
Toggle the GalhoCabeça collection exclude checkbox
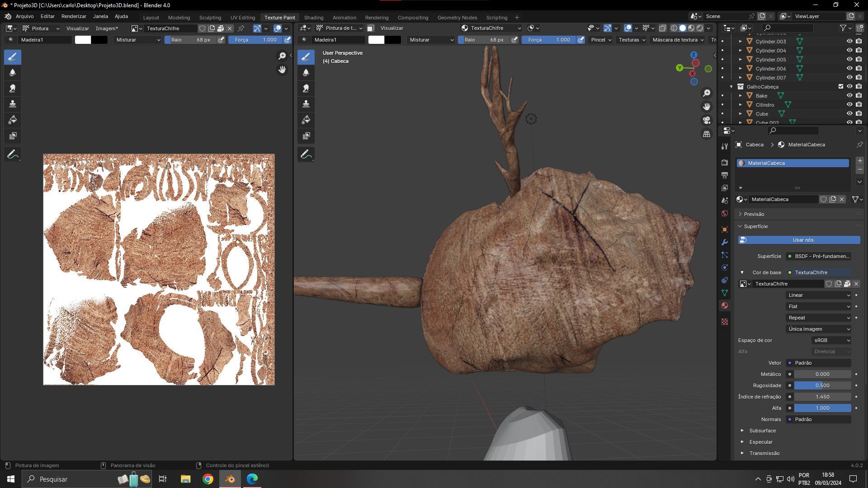(841, 87)
